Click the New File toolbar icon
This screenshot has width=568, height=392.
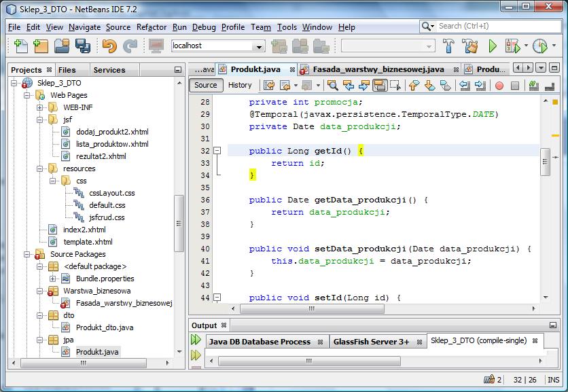tap(20, 46)
